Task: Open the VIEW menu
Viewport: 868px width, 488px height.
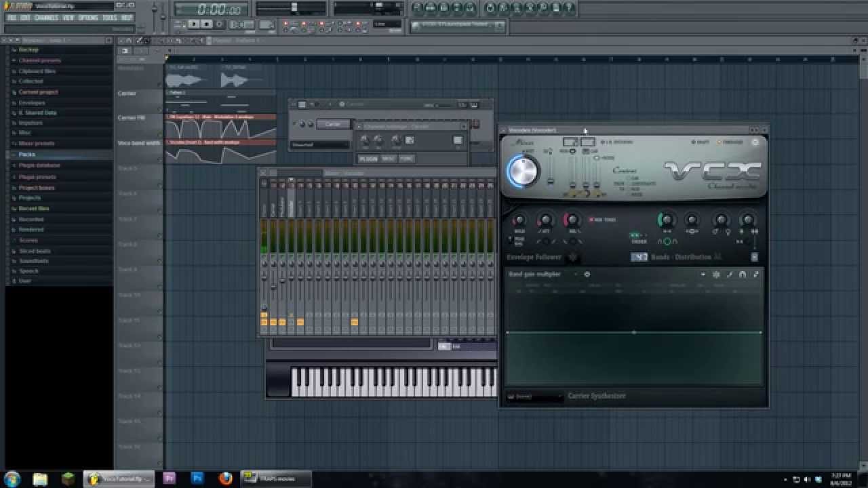Action: click(68, 18)
